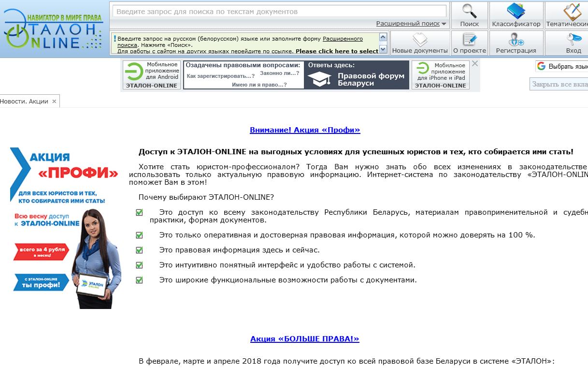The width and height of the screenshot is (588, 368).
Task: Click checkmark beside здесь и сейчас
Action: pyautogui.click(x=139, y=250)
